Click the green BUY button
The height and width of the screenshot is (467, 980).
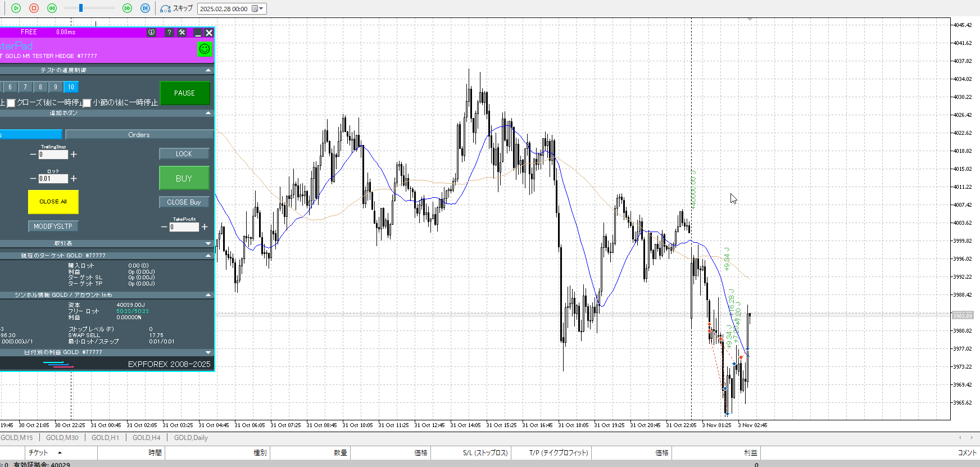click(x=184, y=178)
